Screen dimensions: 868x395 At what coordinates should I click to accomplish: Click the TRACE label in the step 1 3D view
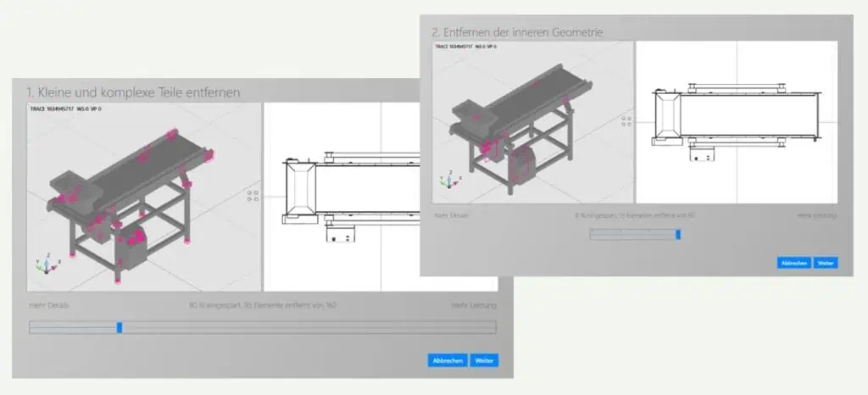click(x=66, y=109)
